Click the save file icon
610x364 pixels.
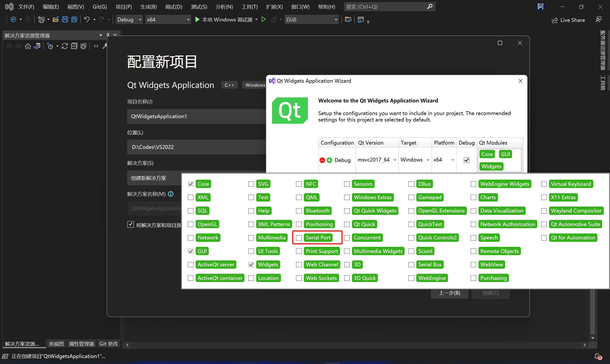[x=65, y=19]
